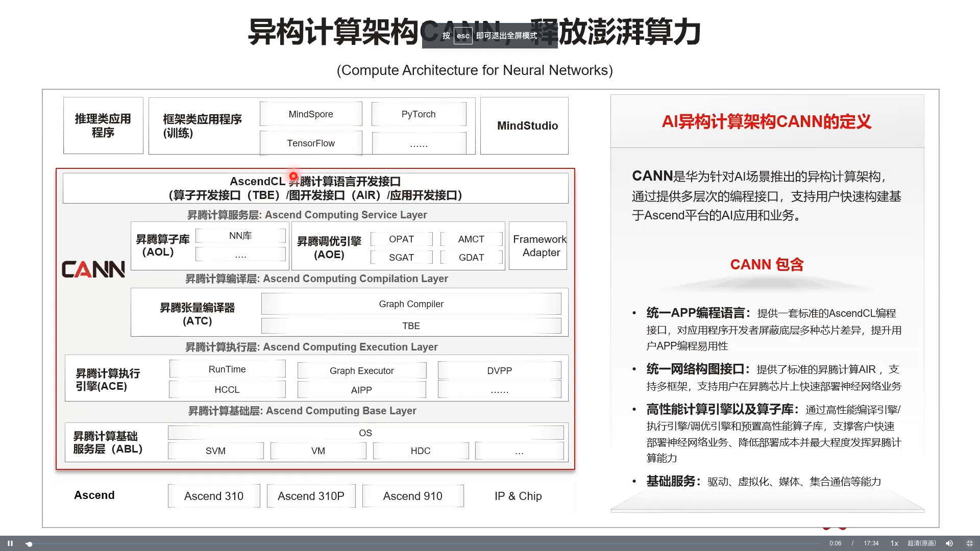
Task: Click the TensorFlow box
Action: pyautogui.click(x=311, y=143)
